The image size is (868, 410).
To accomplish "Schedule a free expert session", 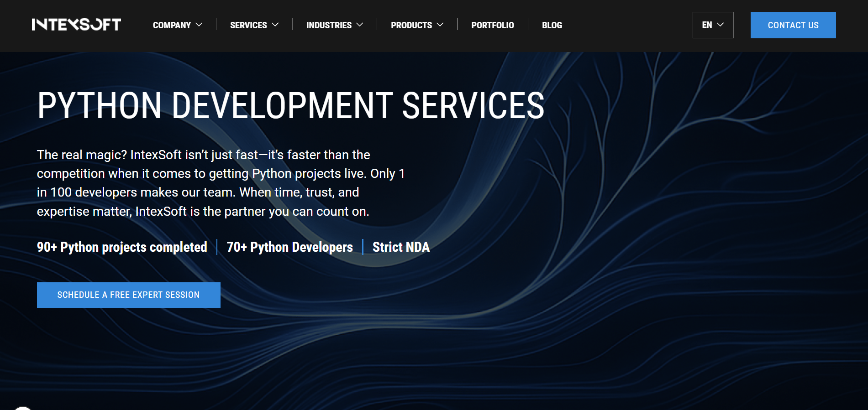I will click(128, 295).
